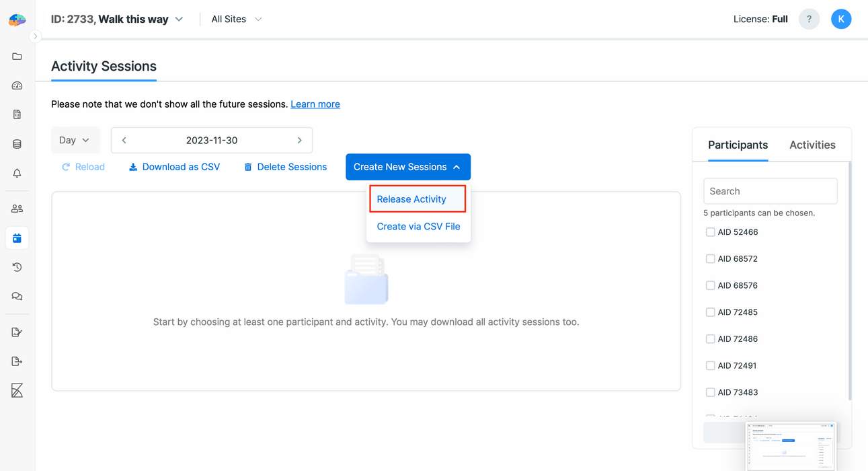
Task: Open the All Sites dropdown
Action: tap(236, 20)
